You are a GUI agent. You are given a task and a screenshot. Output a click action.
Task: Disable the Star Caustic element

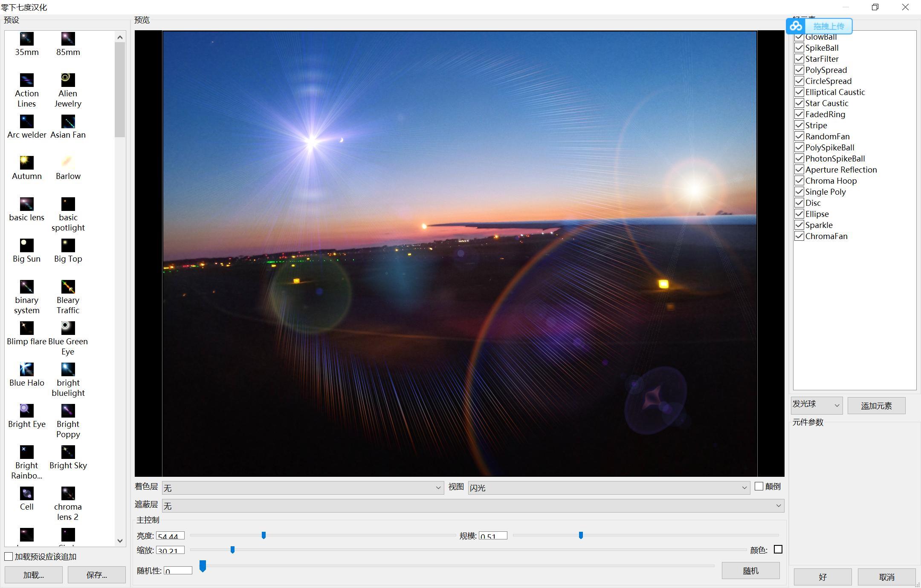pyautogui.click(x=799, y=103)
